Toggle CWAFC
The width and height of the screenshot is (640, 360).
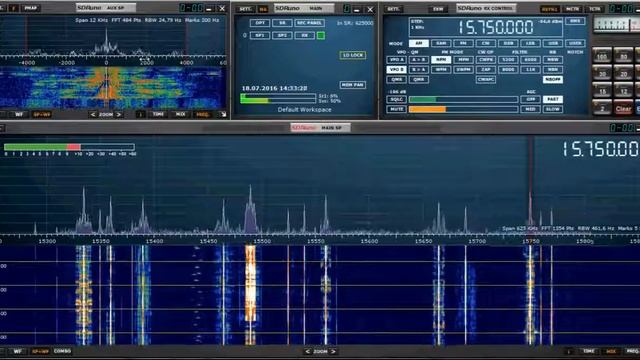[486, 80]
